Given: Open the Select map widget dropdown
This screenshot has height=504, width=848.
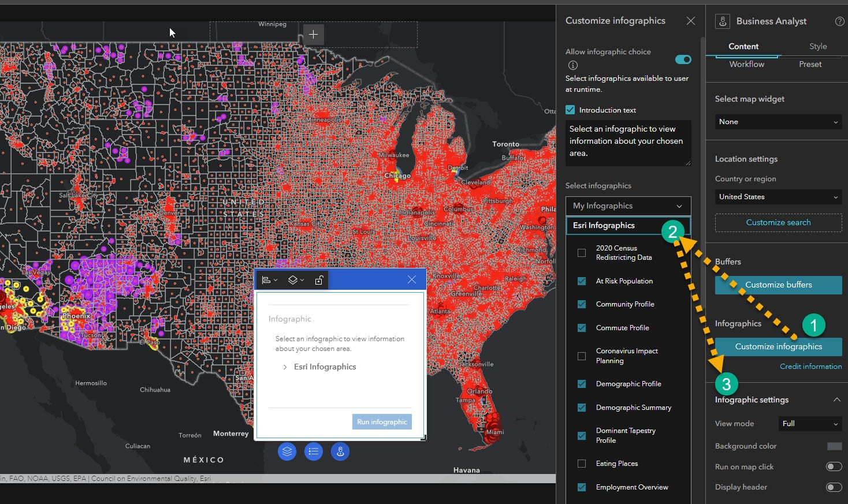Looking at the screenshot, I should 778,122.
